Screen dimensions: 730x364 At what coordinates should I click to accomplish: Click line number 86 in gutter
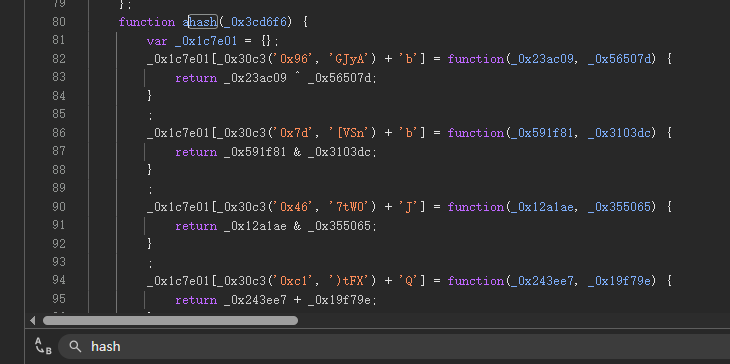pos(59,133)
